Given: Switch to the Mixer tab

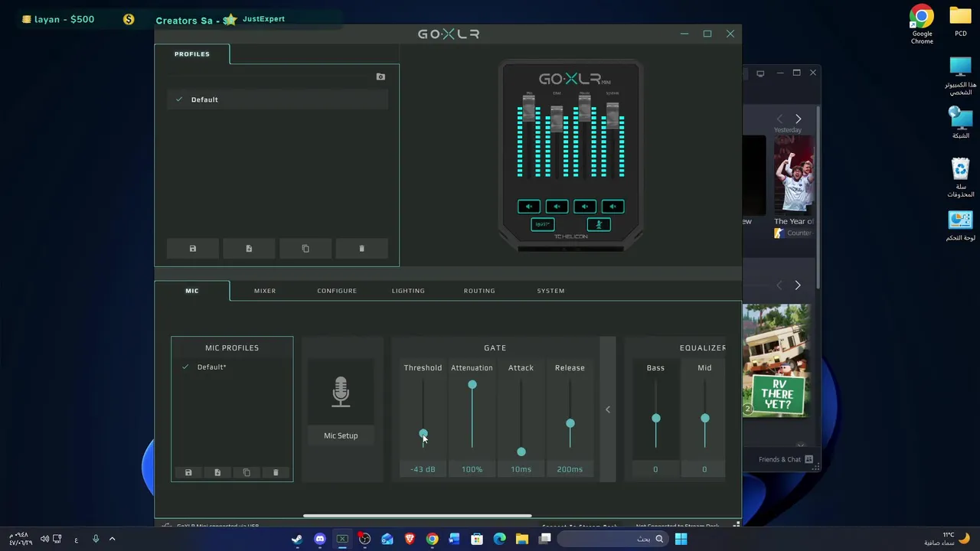Looking at the screenshot, I should coord(265,291).
